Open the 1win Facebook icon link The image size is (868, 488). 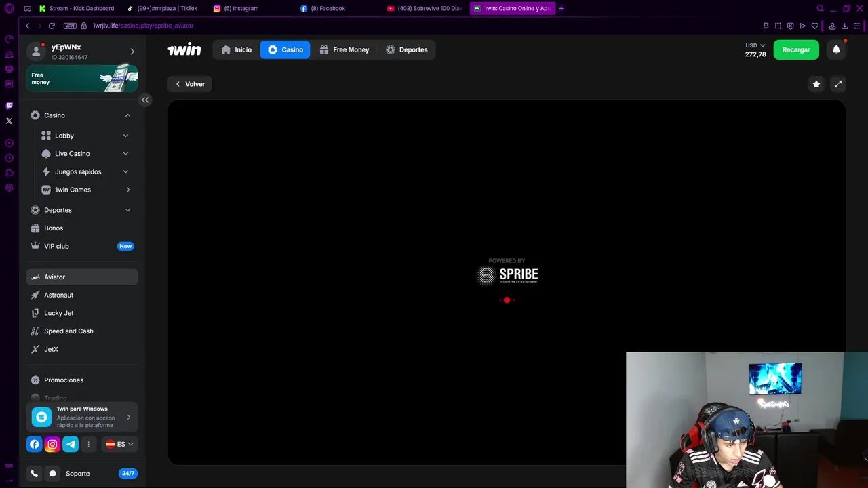(x=35, y=444)
